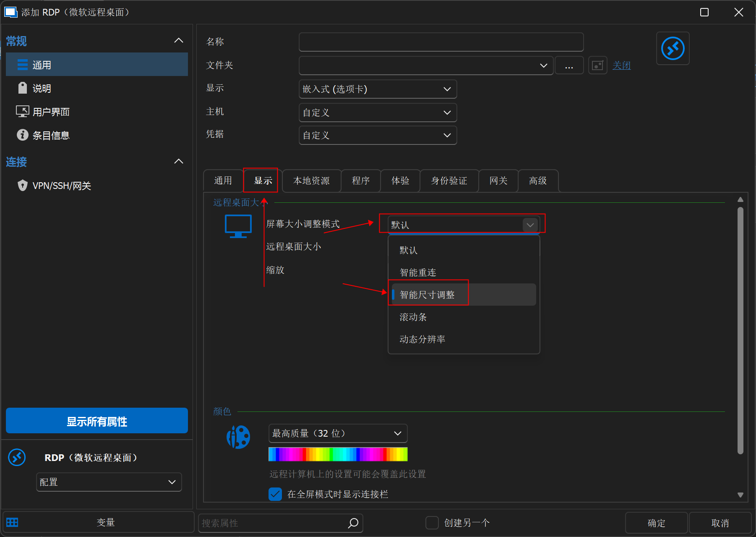The image size is (756, 537).
Task: Click the image icon beside 关闭 link
Action: [597, 65]
